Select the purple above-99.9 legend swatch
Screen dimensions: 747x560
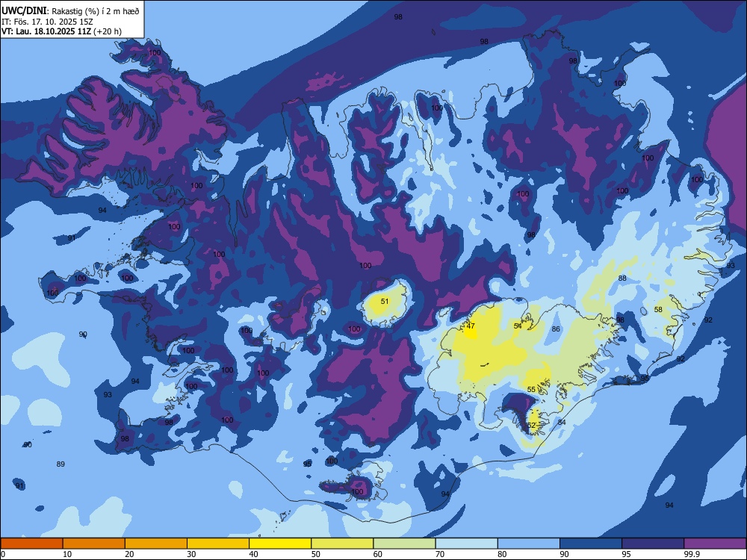click(715, 544)
